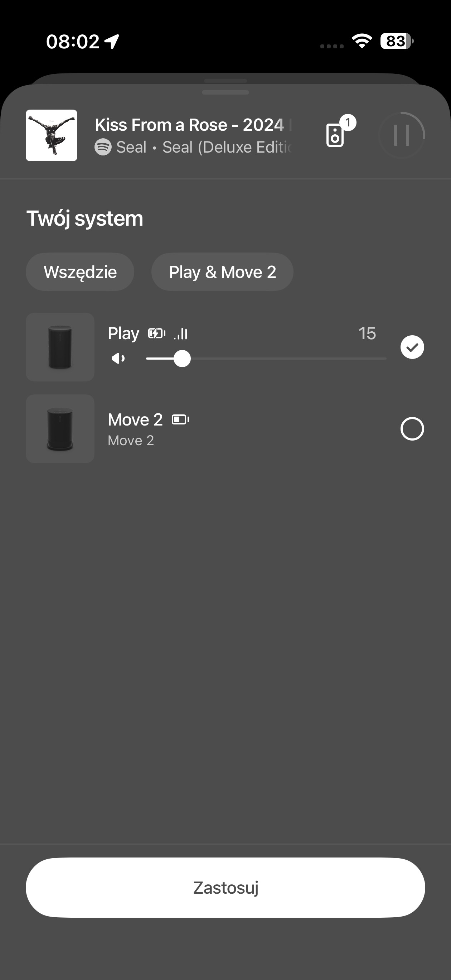The image size is (451, 980).
Task: Tap the sheet drag handle at top
Action: 225,92
